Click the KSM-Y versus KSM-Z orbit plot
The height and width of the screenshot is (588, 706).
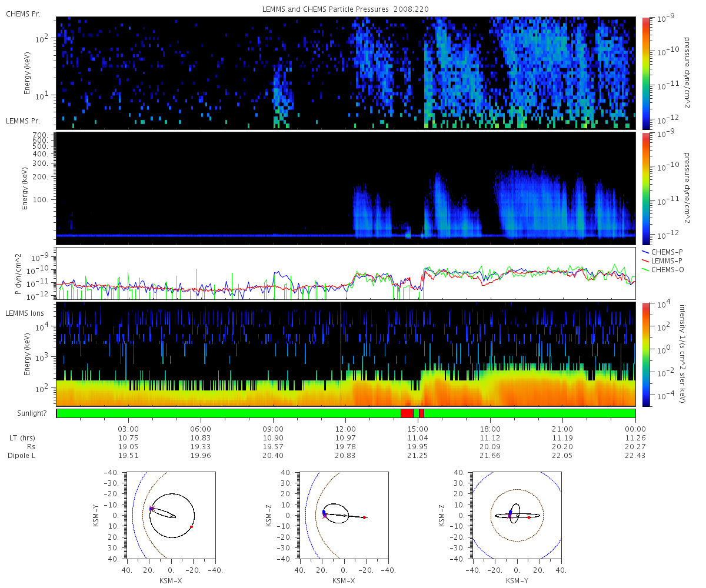click(x=517, y=514)
